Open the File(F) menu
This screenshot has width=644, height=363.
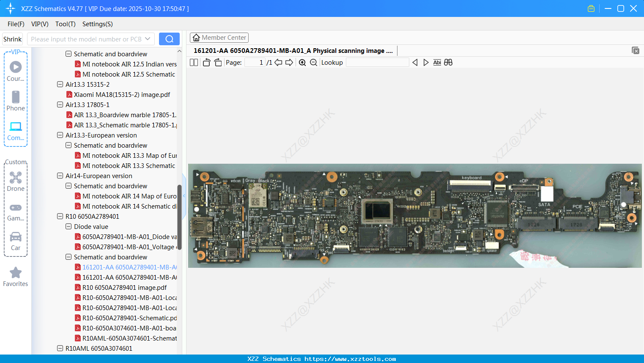tap(16, 24)
